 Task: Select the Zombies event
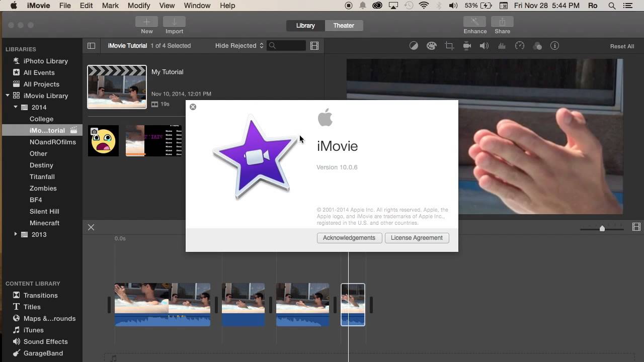[43, 189]
